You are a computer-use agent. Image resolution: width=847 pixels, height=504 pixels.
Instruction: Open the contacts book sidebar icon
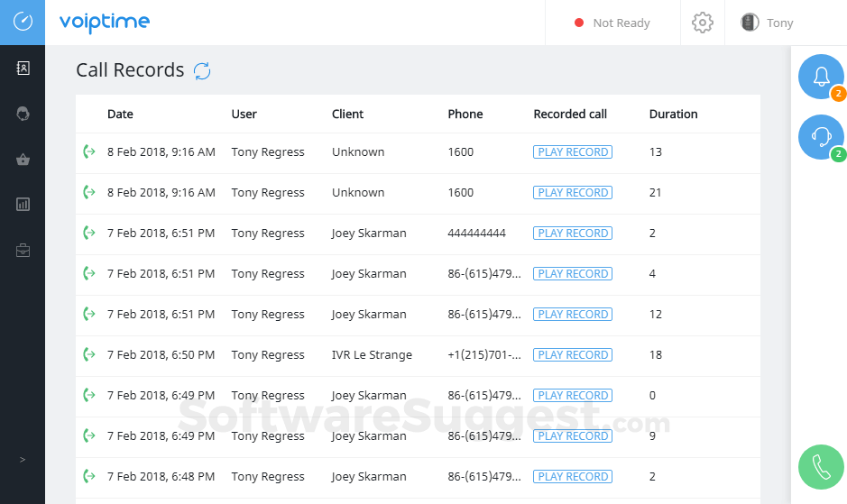click(23, 69)
